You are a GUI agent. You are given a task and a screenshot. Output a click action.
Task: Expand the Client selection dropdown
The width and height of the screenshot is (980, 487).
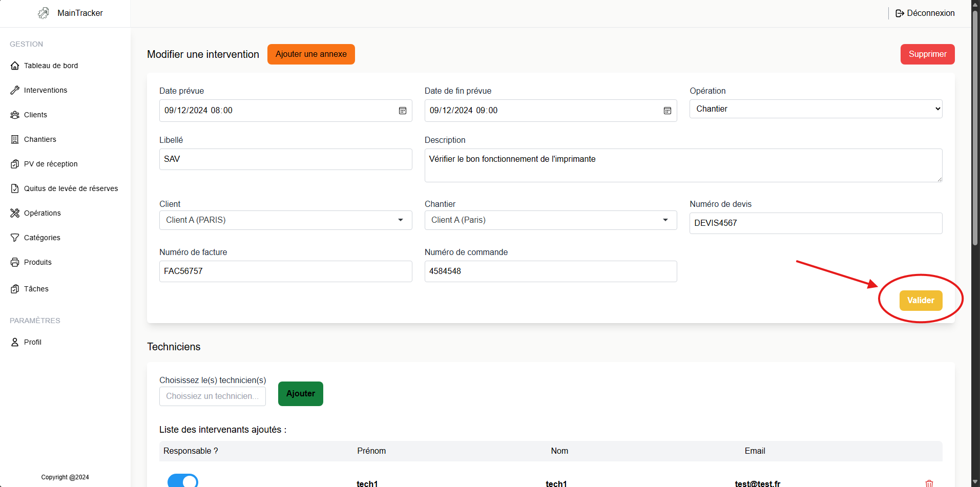[285, 220]
